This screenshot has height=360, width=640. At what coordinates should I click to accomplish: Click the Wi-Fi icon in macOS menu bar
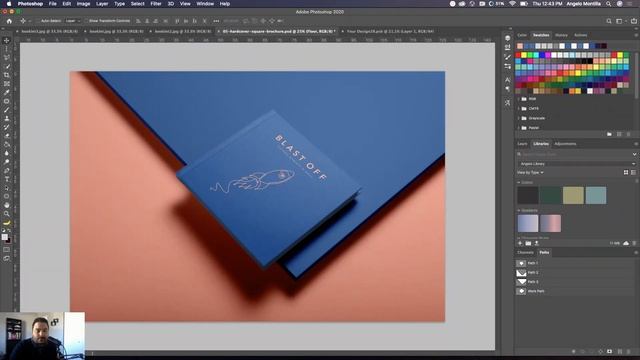tap(512, 4)
